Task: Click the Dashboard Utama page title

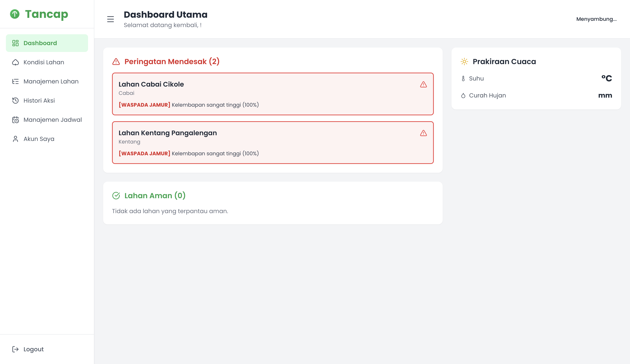Action: coord(165,14)
